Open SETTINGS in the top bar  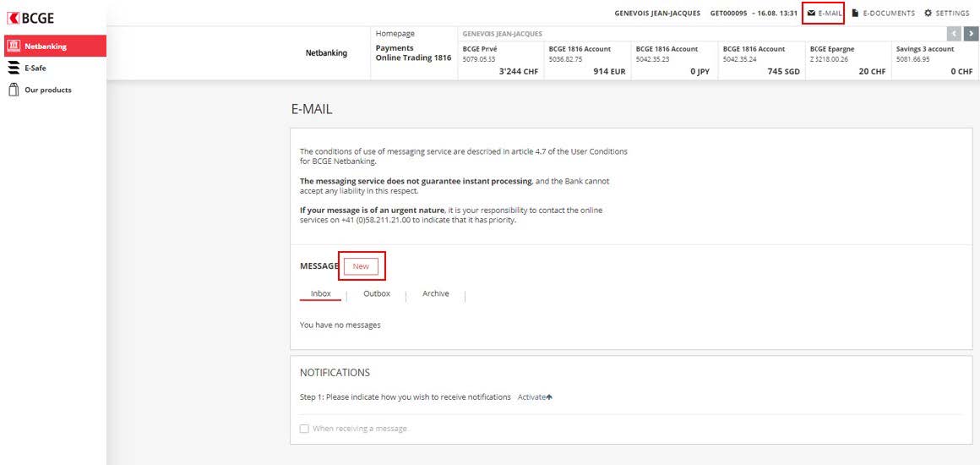click(946, 14)
